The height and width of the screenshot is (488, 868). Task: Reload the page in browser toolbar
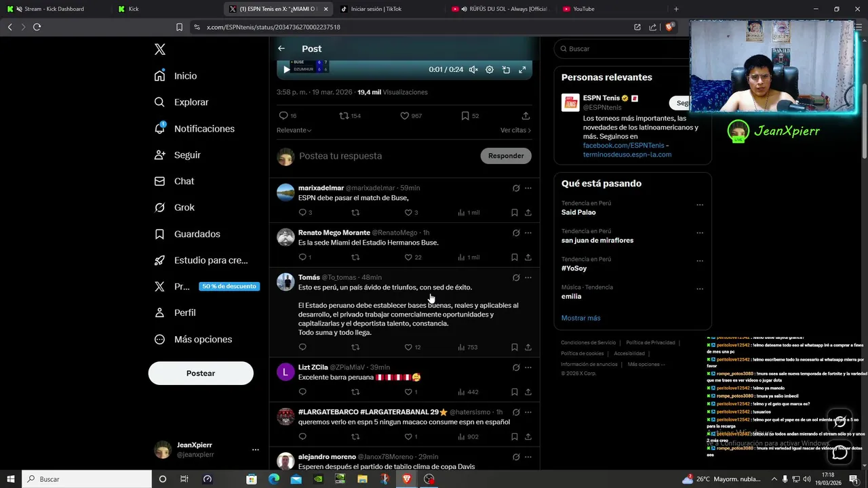click(37, 27)
